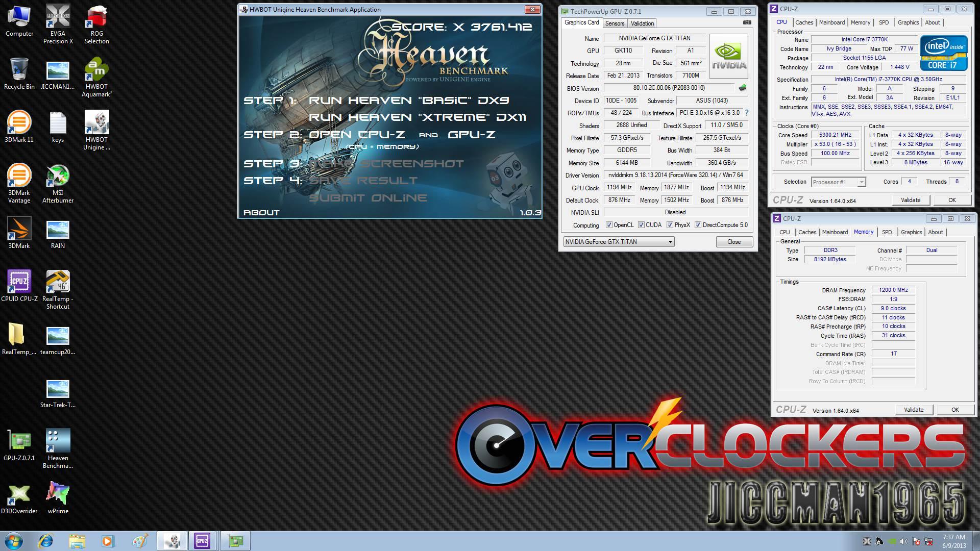The image size is (980, 551).
Task: Open the NVIDIA GeForce GTX TITAN dropdown
Action: coord(619,242)
